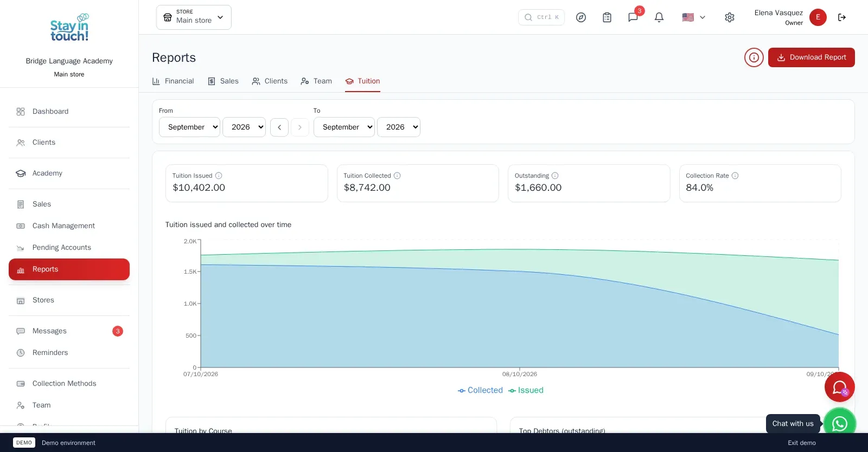Screen dimensions: 868x452
Task: Open the To year dropdown
Action: click(399, 127)
